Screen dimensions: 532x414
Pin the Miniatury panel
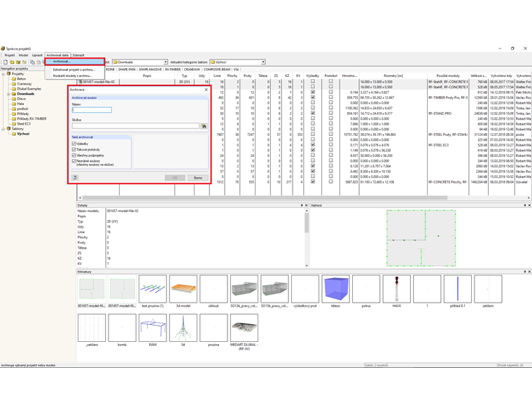click(x=524, y=272)
